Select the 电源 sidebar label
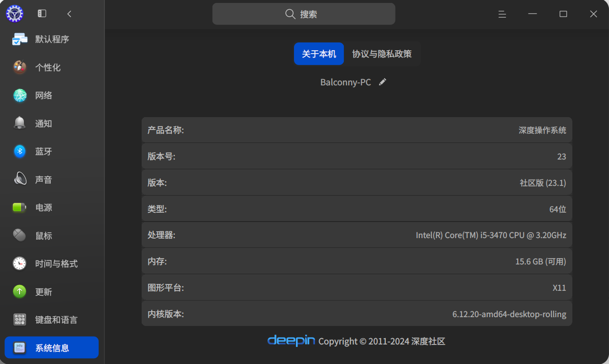This screenshot has width=609, height=364. click(43, 208)
